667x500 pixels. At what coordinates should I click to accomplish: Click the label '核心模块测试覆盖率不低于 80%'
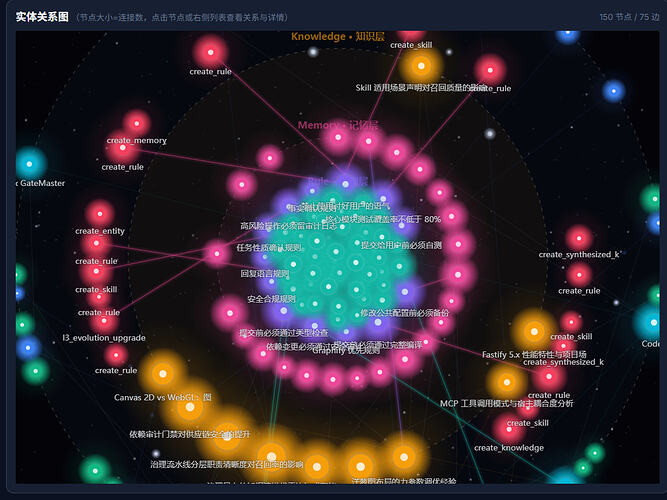pos(383,219)
